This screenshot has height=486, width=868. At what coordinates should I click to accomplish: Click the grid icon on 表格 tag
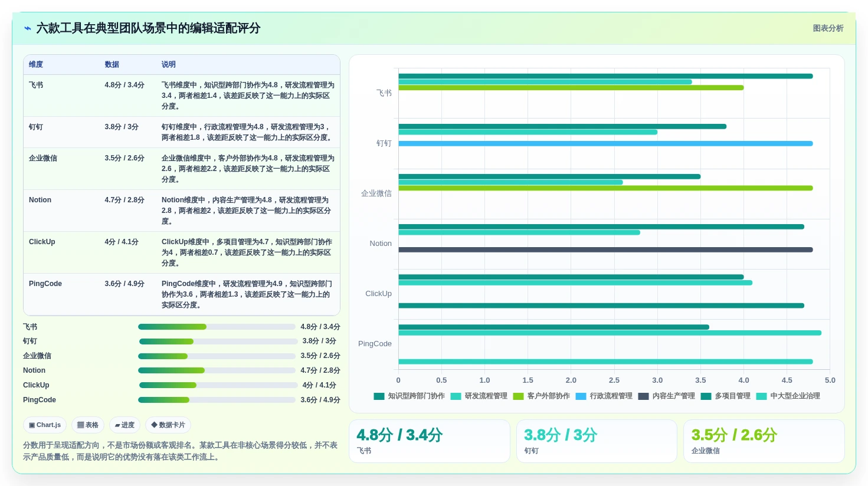[x=81, y=425]
